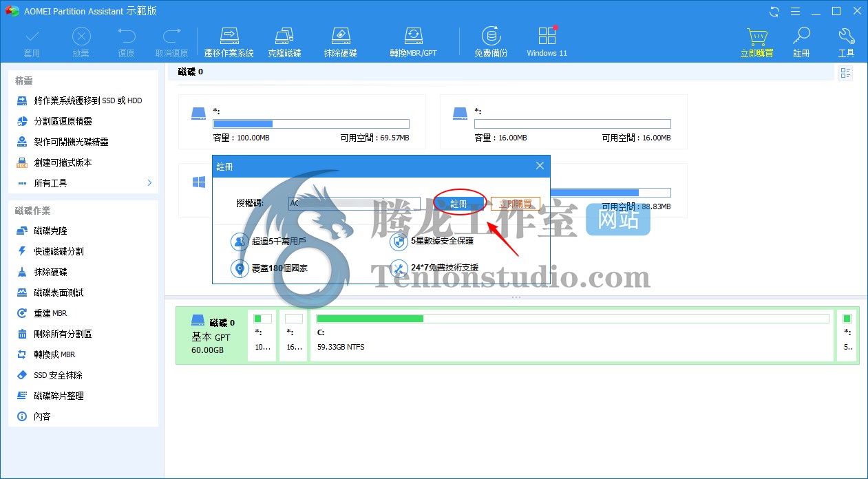Click the 立即購買 shopping cart icon

click(756, 42)
